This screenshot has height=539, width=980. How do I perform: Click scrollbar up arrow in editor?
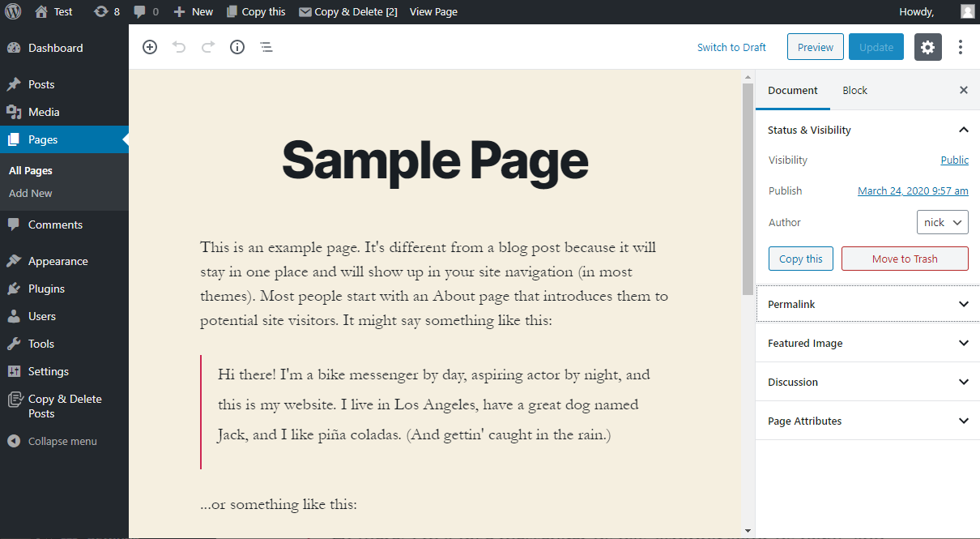(x=748, y=76)
